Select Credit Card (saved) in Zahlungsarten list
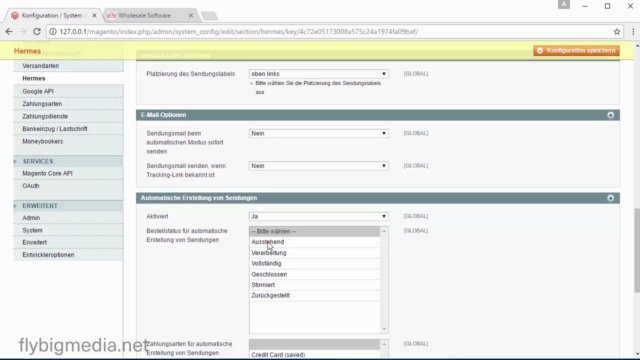This screenshot has height=360, width=640. pos(315,355)
